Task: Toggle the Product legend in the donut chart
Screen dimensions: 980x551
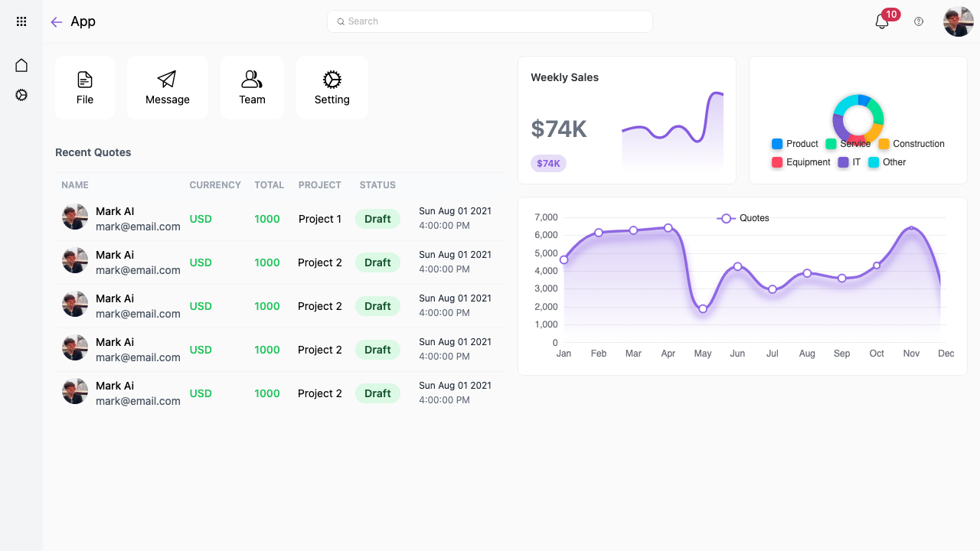Action: pos(795,144)
